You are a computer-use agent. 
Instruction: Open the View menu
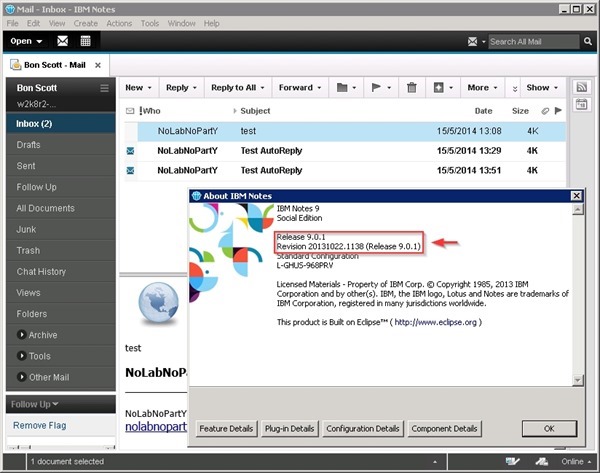pyautogui.click(x=57, y=23)
